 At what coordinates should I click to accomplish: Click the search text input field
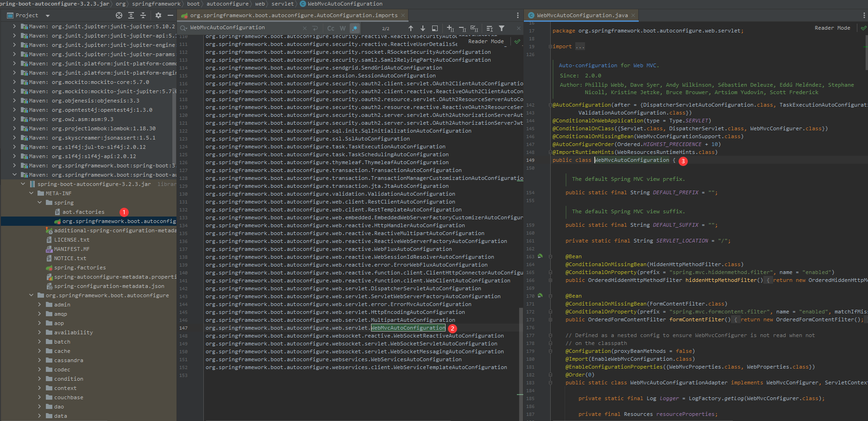pyautogui.click(x=245, y=28)
